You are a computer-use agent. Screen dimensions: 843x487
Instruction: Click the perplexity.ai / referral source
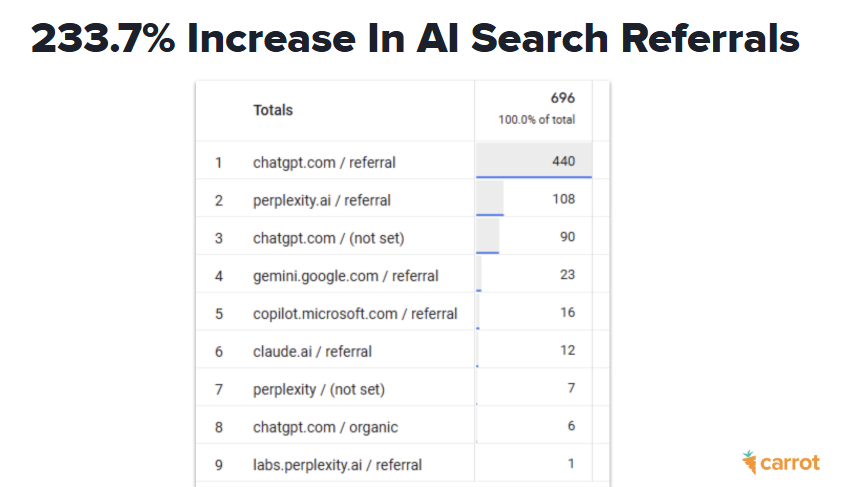coord(321,200)
